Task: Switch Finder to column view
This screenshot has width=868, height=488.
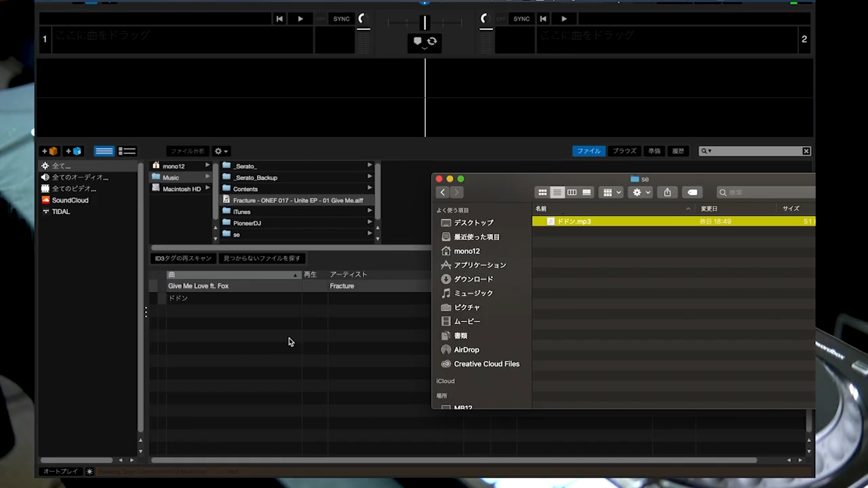Action: coord(572,192)
